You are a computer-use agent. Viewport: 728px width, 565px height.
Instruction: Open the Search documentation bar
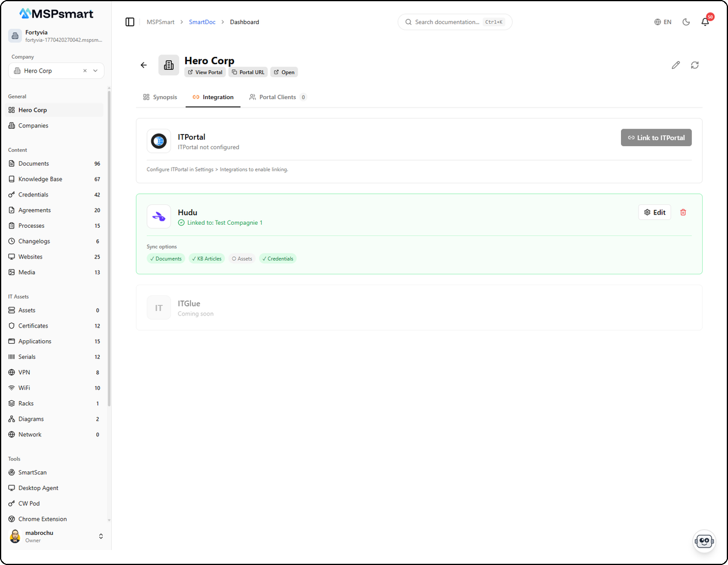(x=455, y=22)
